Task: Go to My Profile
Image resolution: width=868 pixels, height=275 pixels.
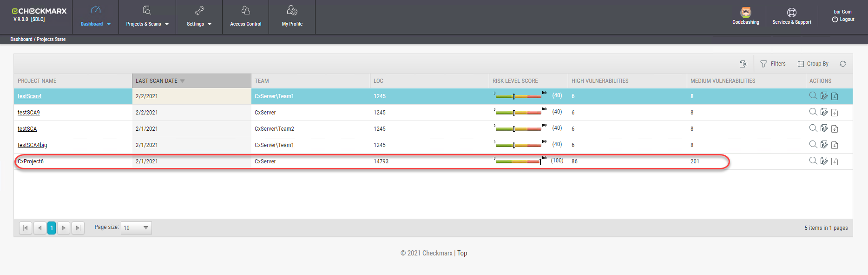Action: [x=292, y=17]
